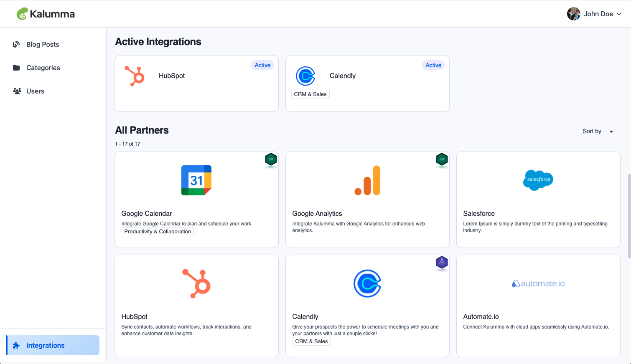Click the Salesforce Lorem Ipsum description
631x364 pixels.
tap(535, 227)
